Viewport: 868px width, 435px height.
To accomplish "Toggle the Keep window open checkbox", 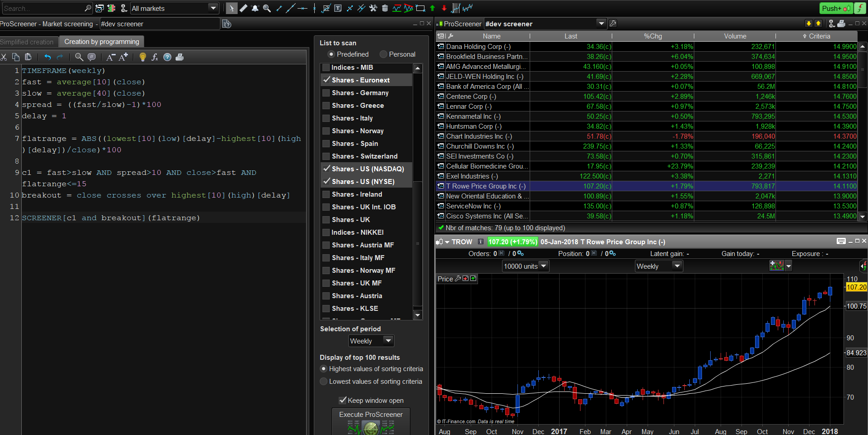I will [343, 400].
